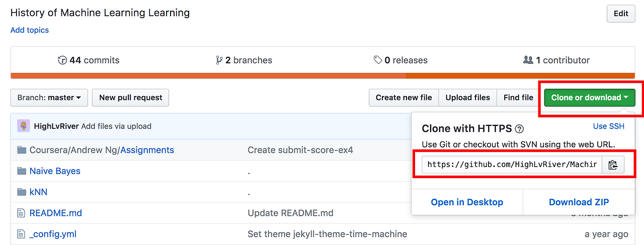The width and height of the screenshot is (644, 245).
Task: View the 44 commits history
Action: pos(89,60)
